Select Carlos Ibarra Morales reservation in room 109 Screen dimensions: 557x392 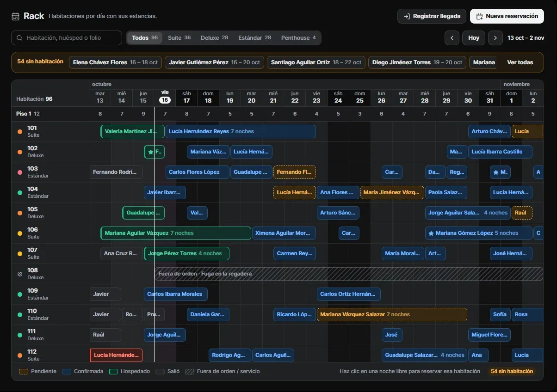pyautogui.click(x=176, y=294)
